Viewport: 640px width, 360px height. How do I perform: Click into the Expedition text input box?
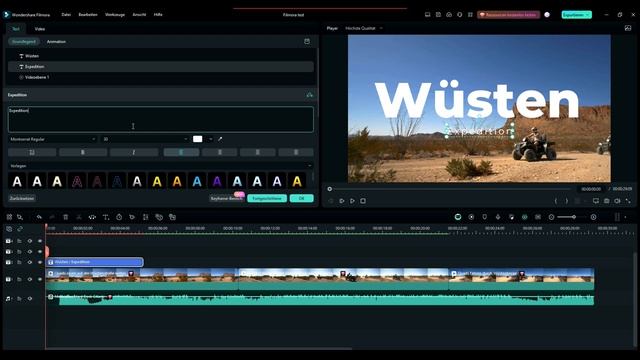tap(161, 119)
